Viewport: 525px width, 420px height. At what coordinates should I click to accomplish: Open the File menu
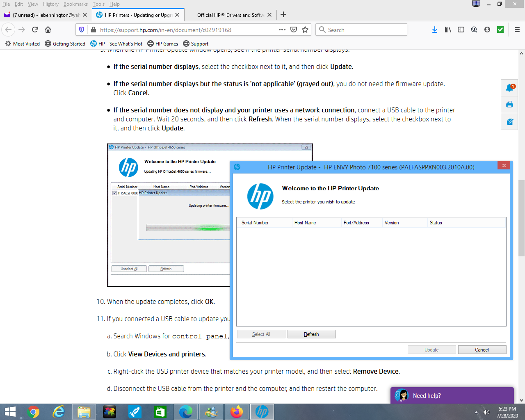pos(6,4)
